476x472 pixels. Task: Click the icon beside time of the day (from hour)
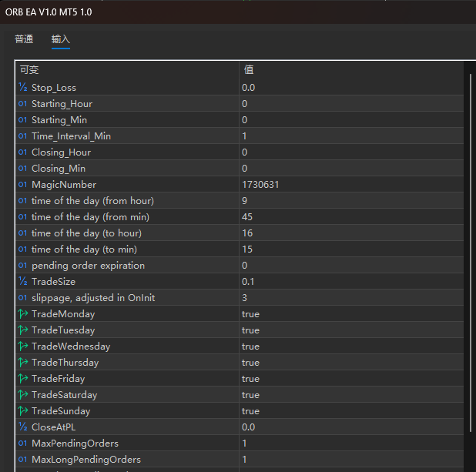(23, 200)
